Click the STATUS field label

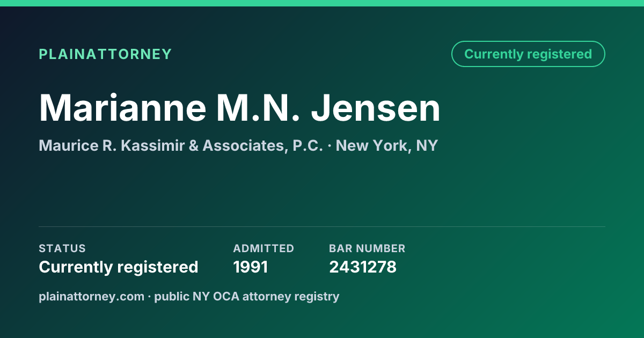coord(62,248)
